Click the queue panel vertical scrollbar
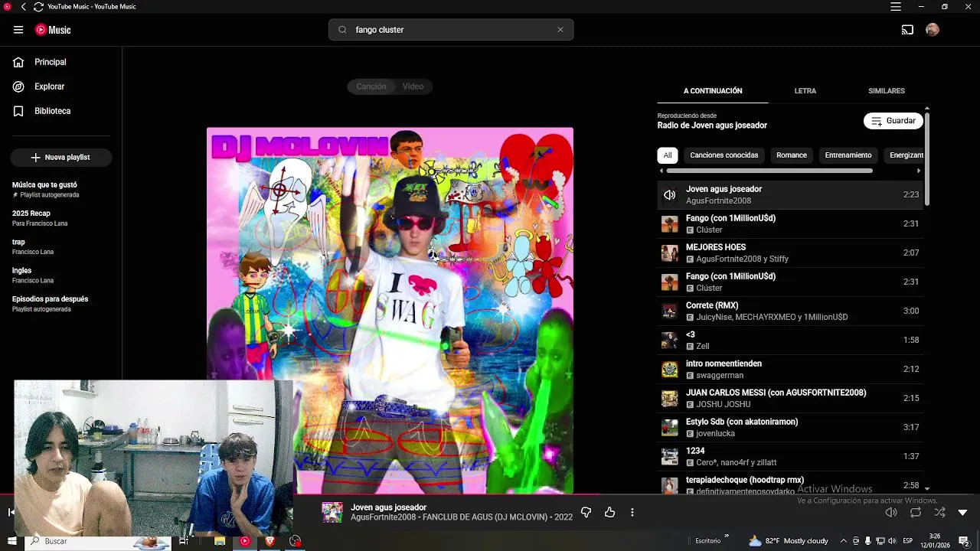This screenshot has height=551, width=980. (927, 158)
